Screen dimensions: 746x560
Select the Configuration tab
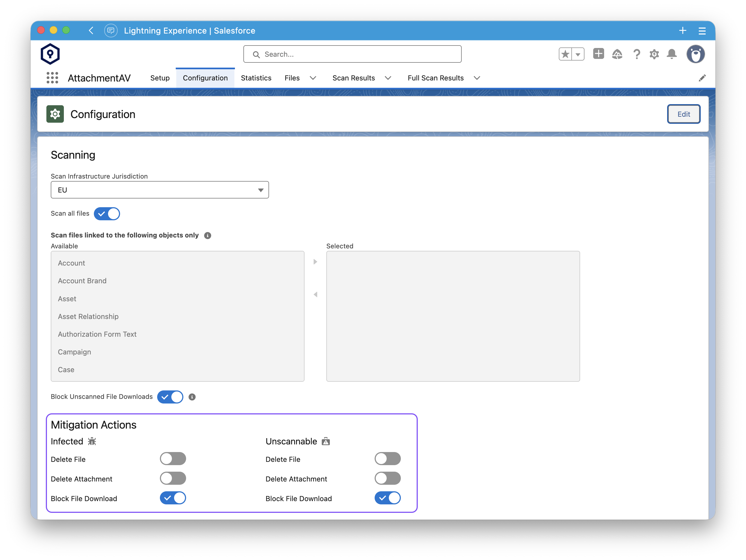click(205, 78)
